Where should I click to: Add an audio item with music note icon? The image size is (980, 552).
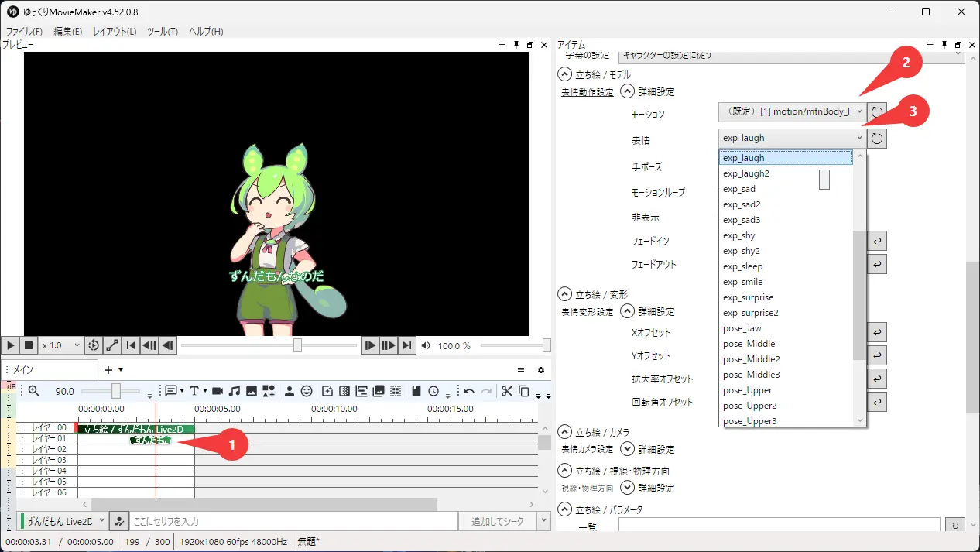click(x=235, y=391)
